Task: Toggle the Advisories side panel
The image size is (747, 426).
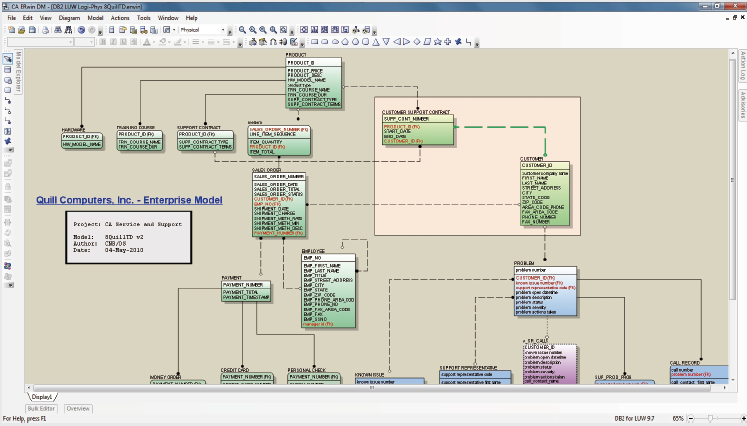Action: 743,105
